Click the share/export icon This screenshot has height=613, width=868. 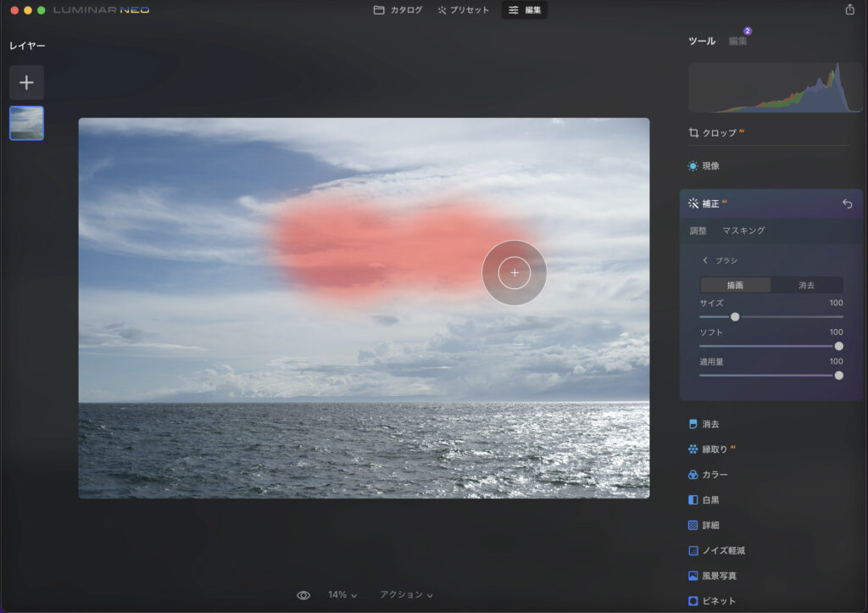(x=849, y=9)
